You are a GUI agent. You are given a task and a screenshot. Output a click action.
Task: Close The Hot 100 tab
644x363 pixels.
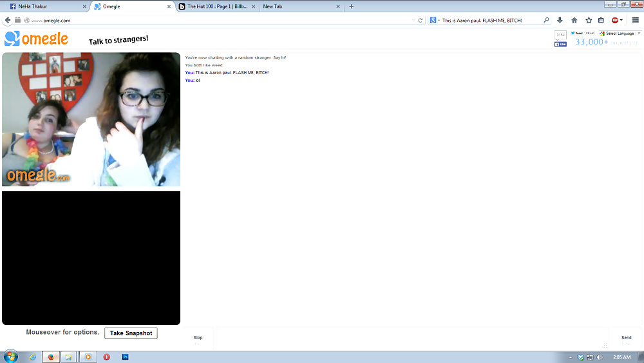coord(253,6)
